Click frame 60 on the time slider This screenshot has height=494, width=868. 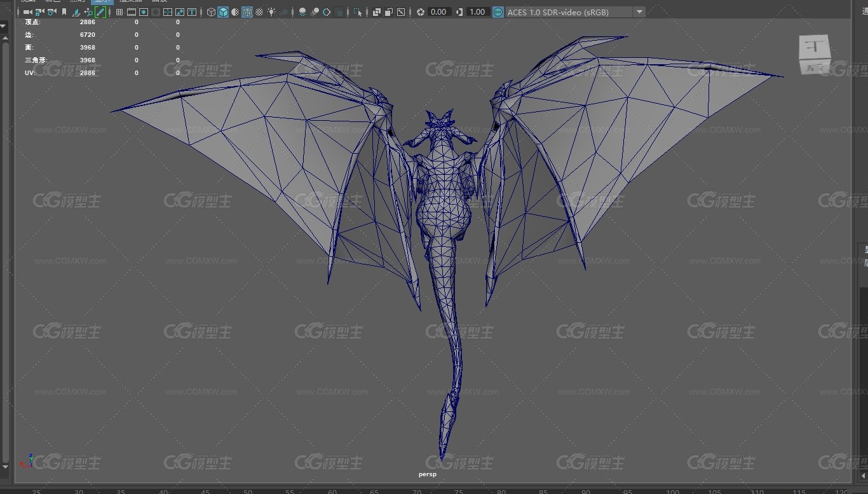pyautogui.click(x=332, y=491)
